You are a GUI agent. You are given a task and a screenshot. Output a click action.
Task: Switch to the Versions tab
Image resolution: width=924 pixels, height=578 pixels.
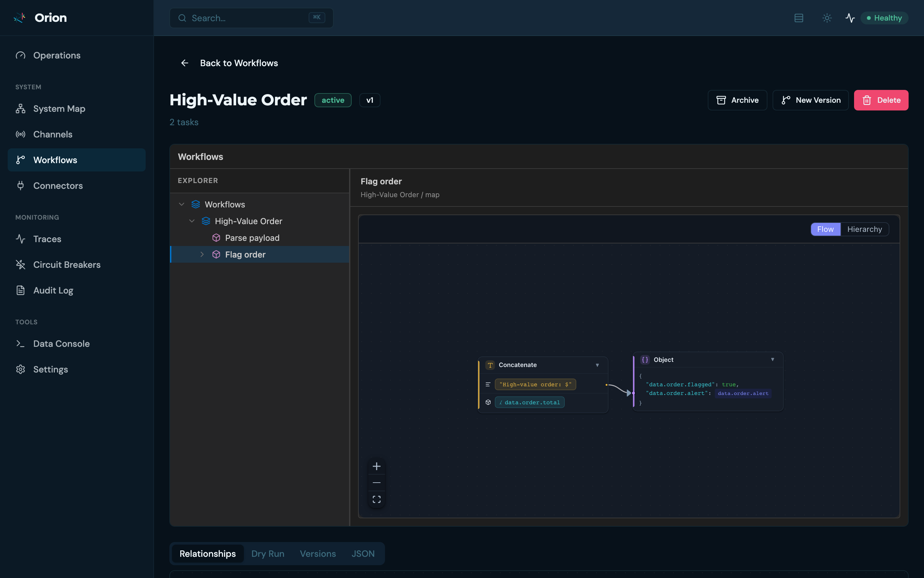click(318, 554)
